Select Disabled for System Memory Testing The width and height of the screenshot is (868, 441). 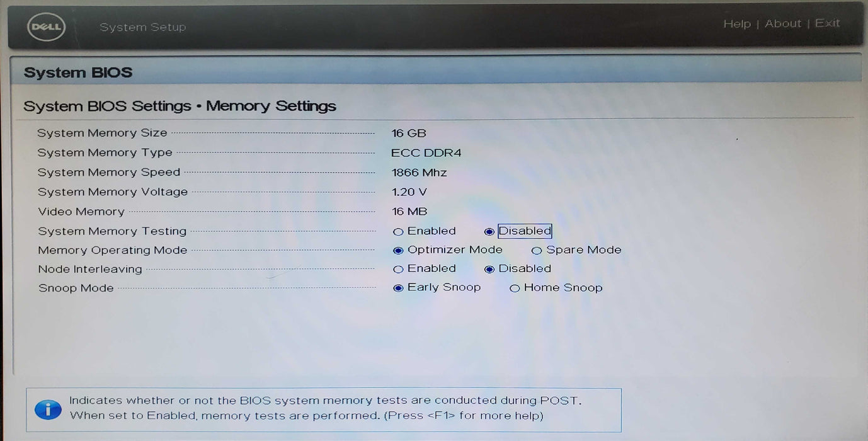489,232
